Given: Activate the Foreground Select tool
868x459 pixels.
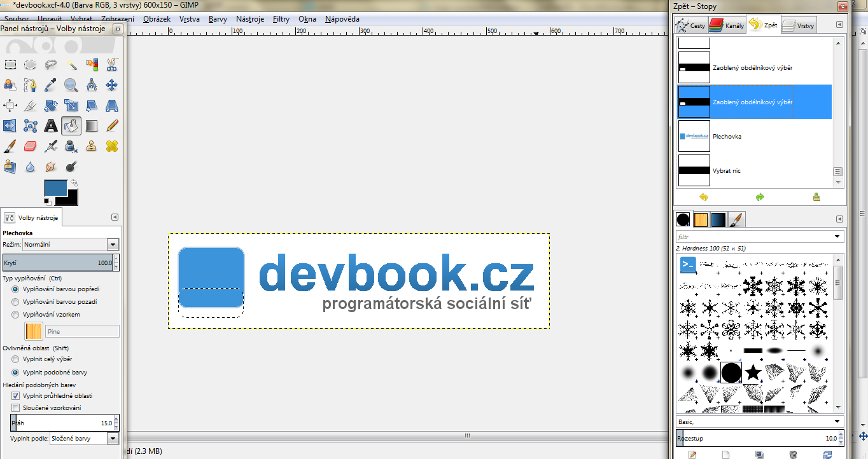Looking at the screenshot, I should [10, 85].
